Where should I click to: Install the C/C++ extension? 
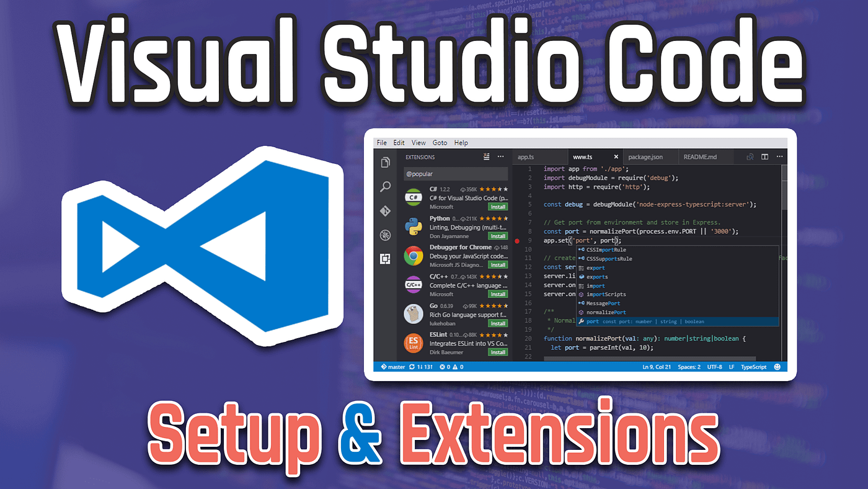[x=498, y=294]
